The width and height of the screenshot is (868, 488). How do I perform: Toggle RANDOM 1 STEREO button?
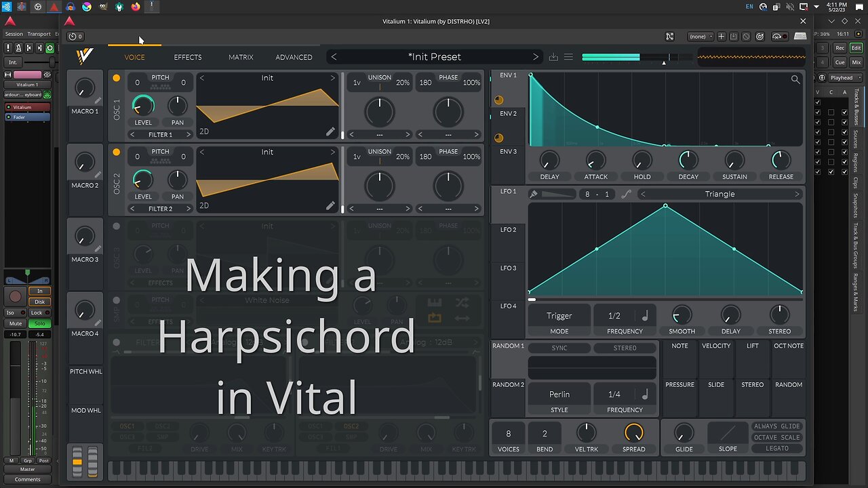point(625,348)
